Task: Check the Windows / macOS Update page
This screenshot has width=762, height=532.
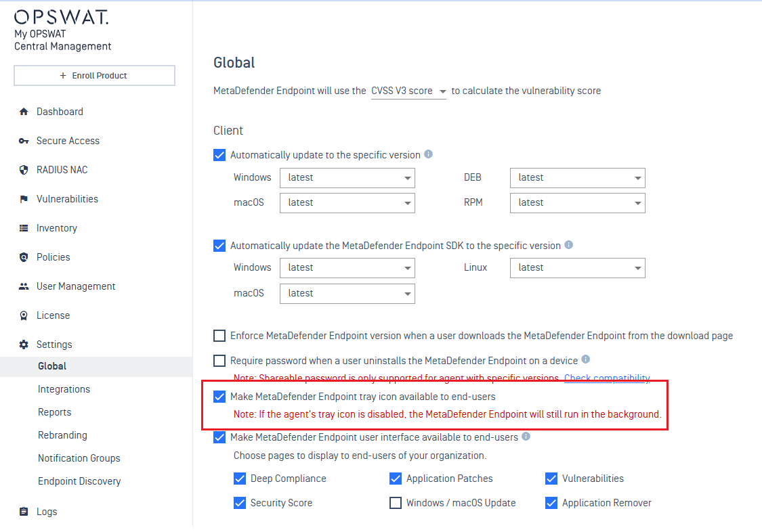Action: [396, 503]
